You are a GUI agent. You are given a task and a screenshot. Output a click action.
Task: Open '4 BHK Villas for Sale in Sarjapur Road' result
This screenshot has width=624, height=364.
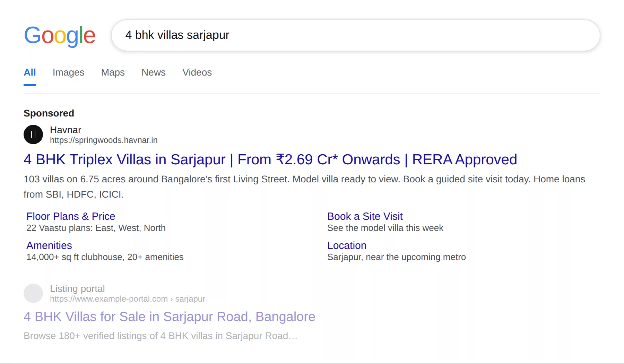170,317
